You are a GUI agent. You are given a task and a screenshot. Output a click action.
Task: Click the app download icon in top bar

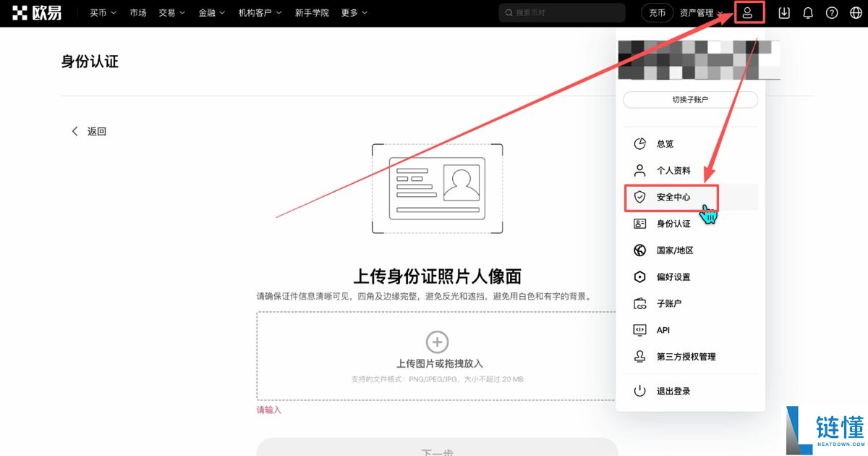coord(783,12)
